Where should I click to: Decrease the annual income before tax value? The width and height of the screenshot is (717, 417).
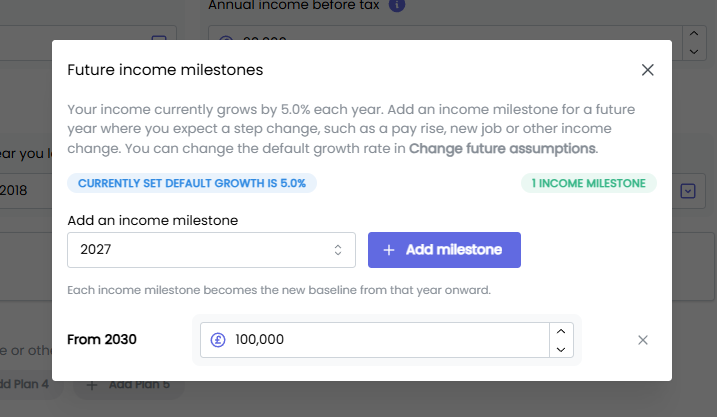coord(694,52)
